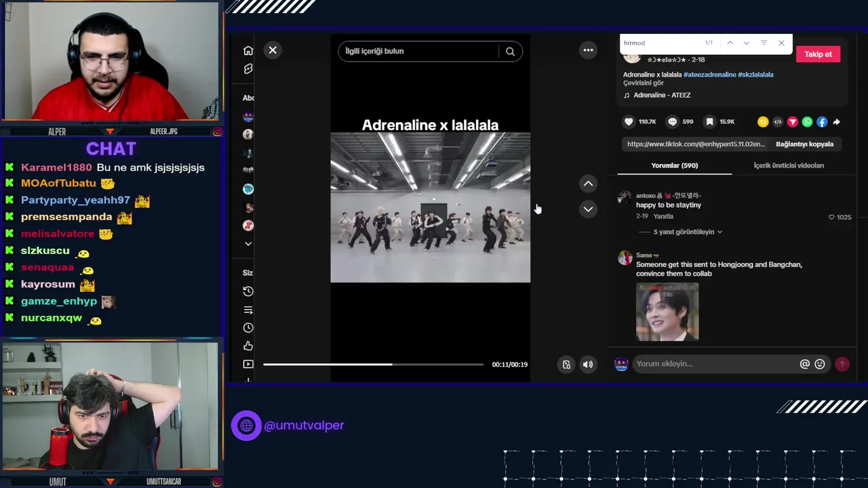Click the find bar text field containing 'hrrmod'
Viewport: 868px width, 488px height.
pos(661,43)
